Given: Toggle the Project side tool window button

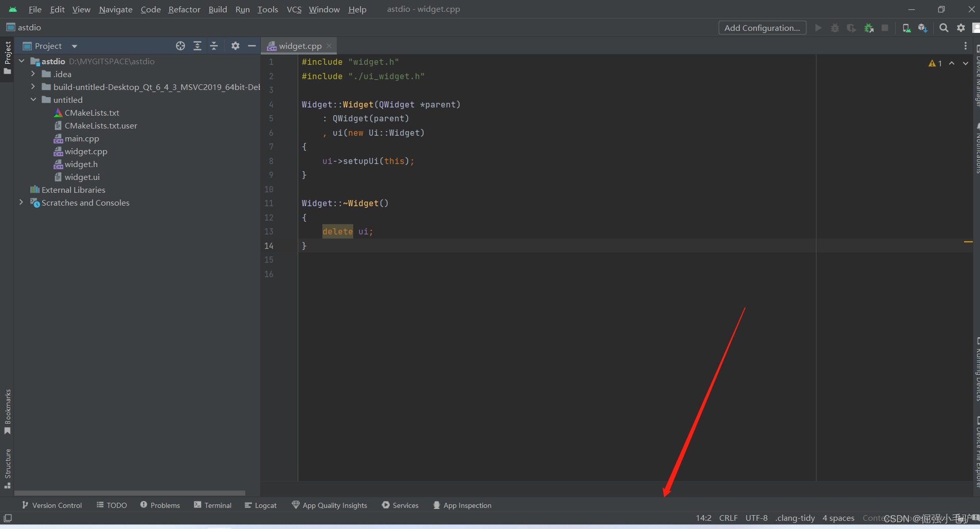Looking at the screenshot, I should pos(7,58).
